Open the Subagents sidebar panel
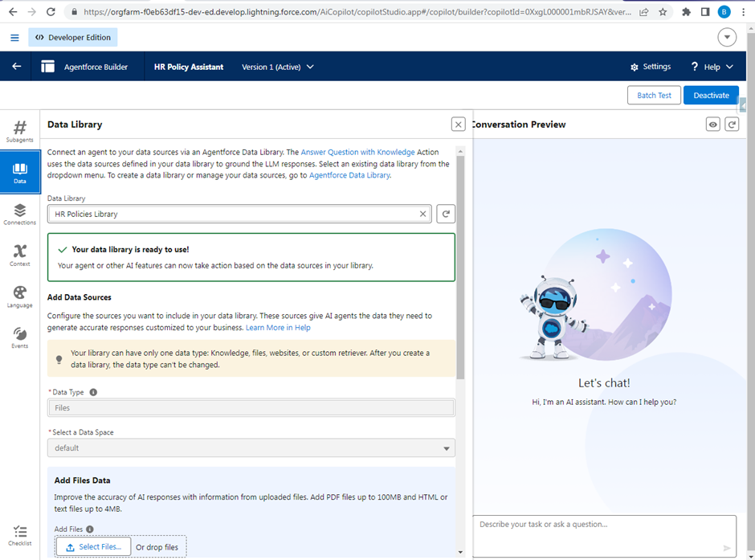Screen dimensions: 755x560 (x=20, y=131)
